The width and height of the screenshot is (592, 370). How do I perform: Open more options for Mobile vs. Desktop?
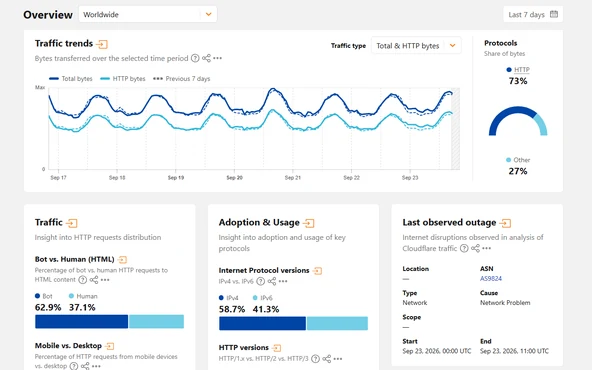[x=96, y=366]
